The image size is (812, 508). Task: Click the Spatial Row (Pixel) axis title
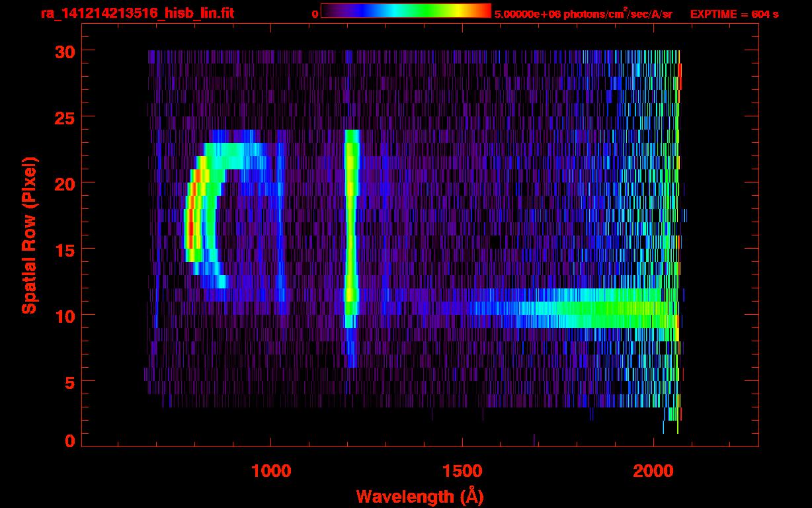coord(30,235)
